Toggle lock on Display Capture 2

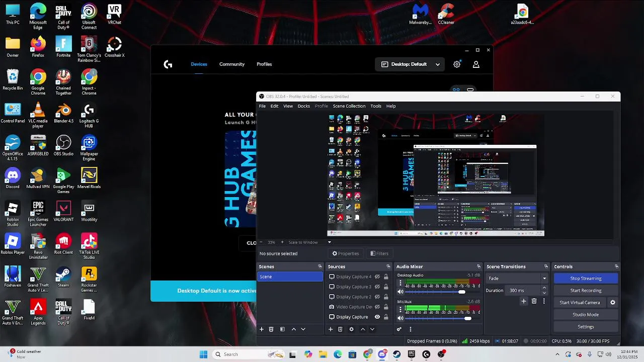pyautogui.click(x=386, y=297)
